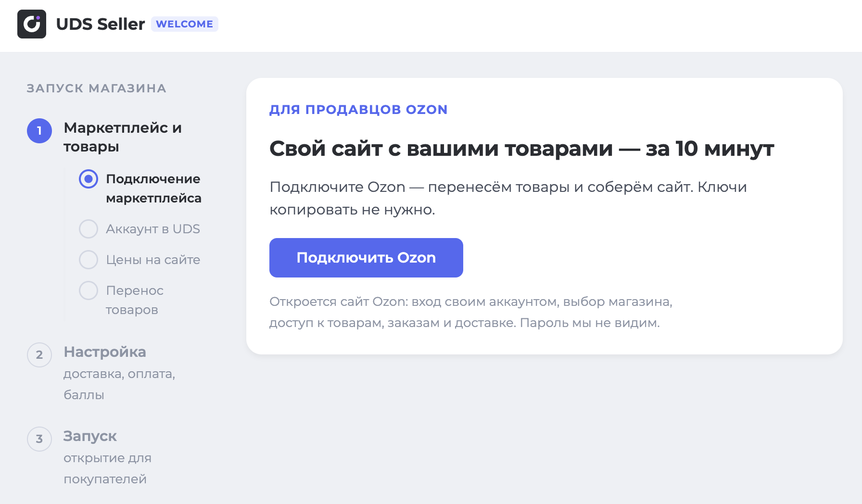Open step 3 number circle
This screenshot has width=862, height=504.
(x=39, y=439)
